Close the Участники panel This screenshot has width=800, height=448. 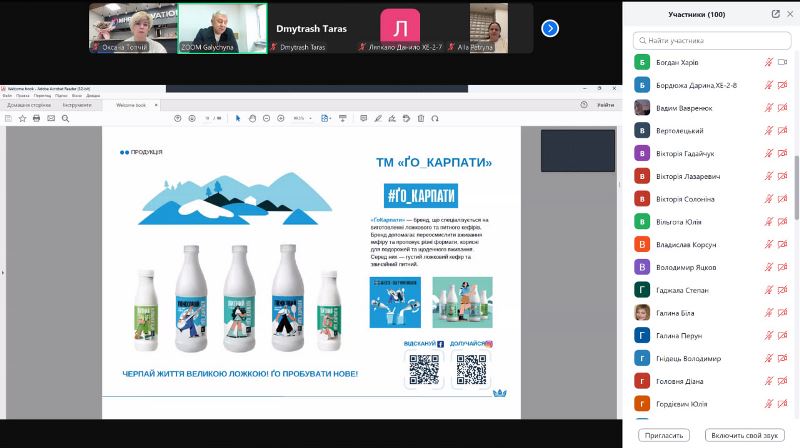(x=790, y=14)
